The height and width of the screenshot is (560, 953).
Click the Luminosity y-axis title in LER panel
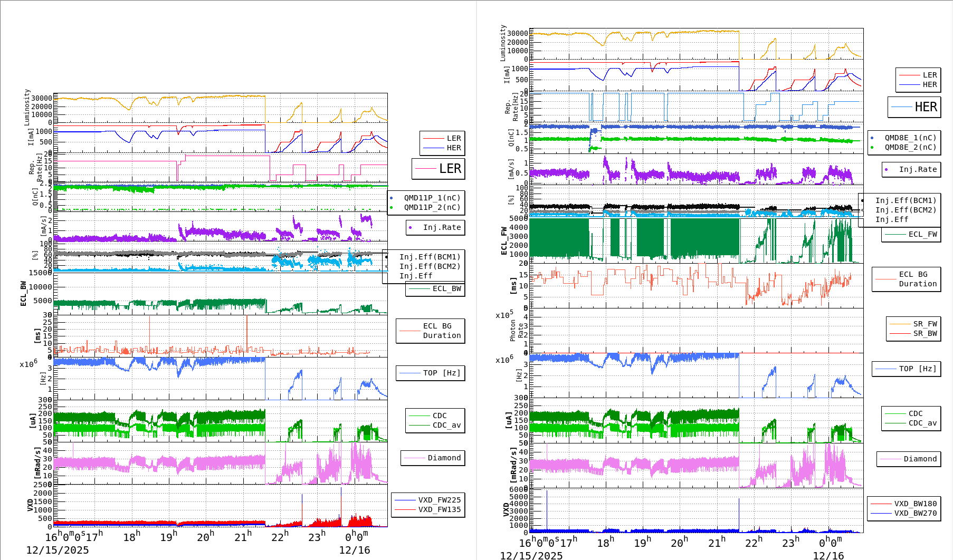click(x=27, y=108)
